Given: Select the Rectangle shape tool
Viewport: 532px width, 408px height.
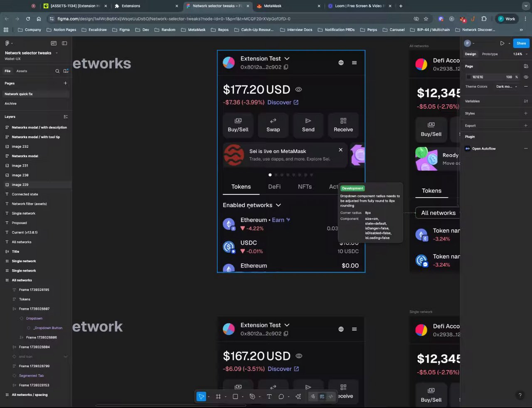Looking at the screenshot, I should click(235, 396).
